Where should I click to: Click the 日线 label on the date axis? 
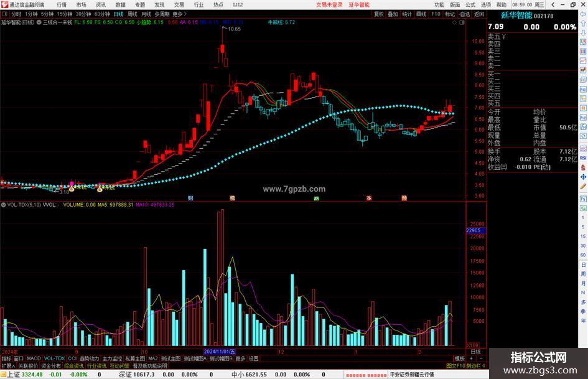476,352
